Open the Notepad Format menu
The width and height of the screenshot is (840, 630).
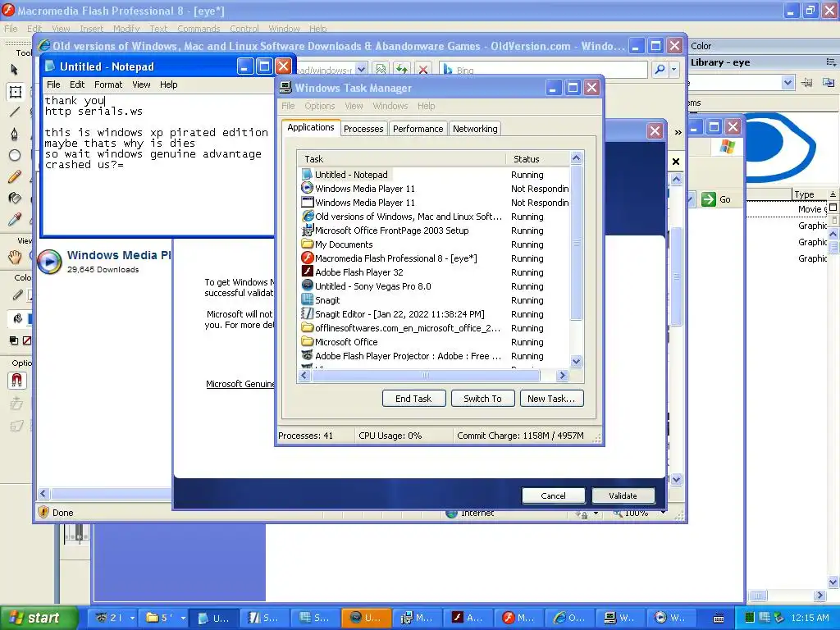click(x=108, y=84)
